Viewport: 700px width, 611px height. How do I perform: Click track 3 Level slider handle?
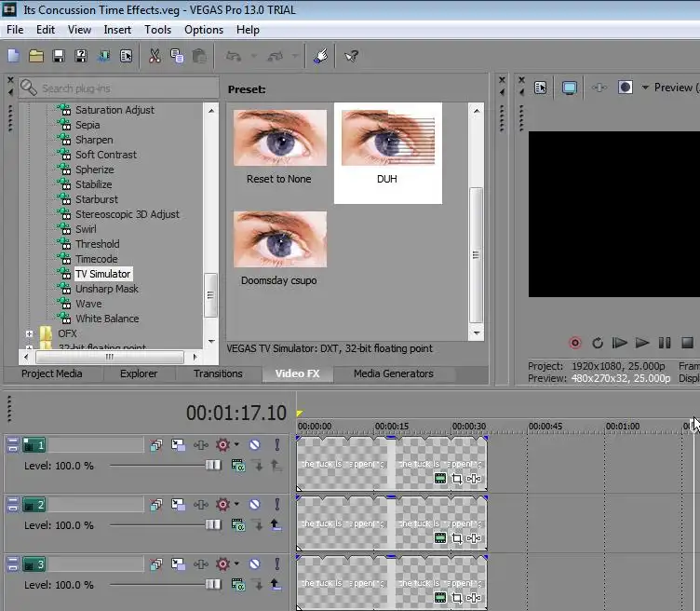(x=213, y=584)
